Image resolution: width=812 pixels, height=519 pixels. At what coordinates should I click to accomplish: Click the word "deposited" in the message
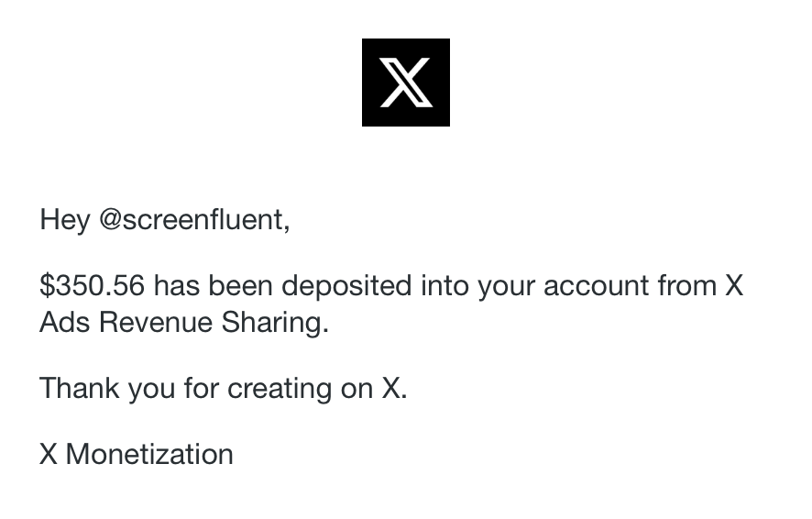point(346,285)
